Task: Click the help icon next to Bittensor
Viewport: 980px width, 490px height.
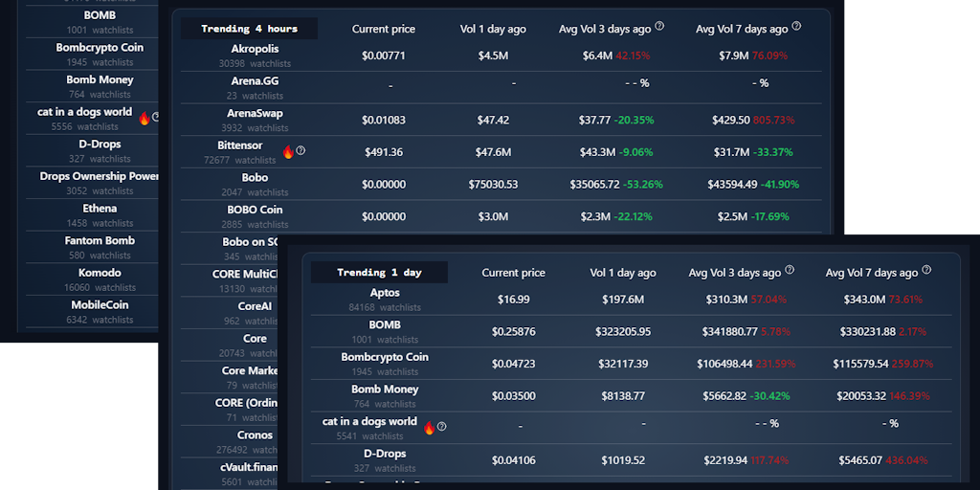Action: click(301, 151)
